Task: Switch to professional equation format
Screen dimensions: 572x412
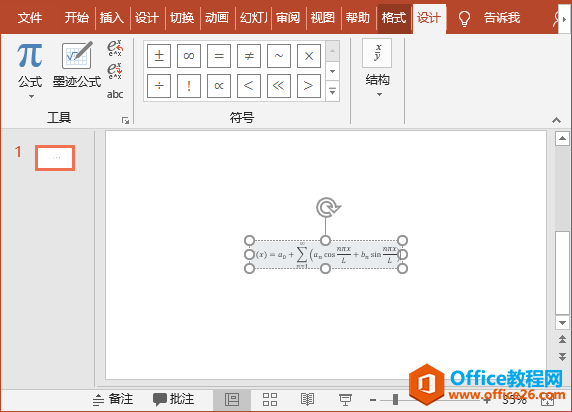Action: click(x=115, y=48)
